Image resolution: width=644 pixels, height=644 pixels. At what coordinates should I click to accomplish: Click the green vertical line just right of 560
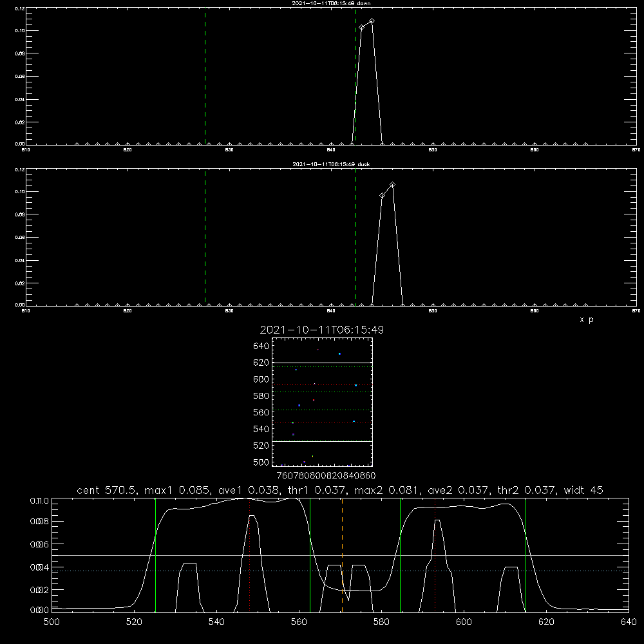pyautogui.click(x=310, y=554)
